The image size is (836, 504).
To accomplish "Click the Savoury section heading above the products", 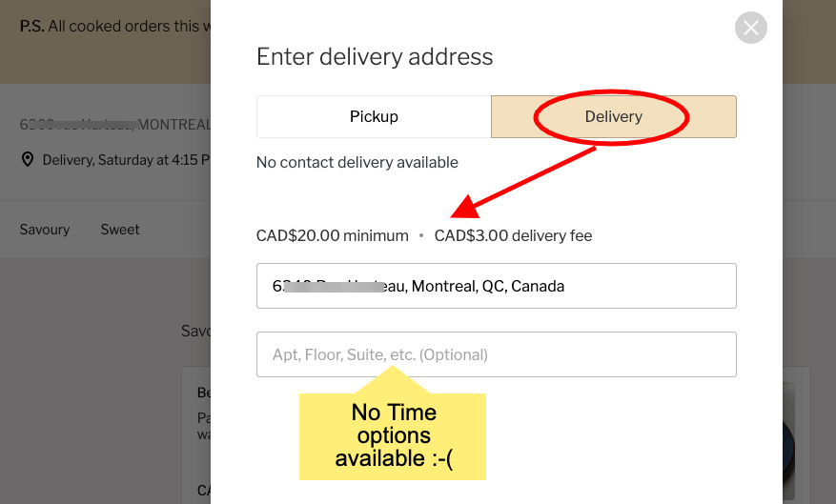I will (194, 331).
